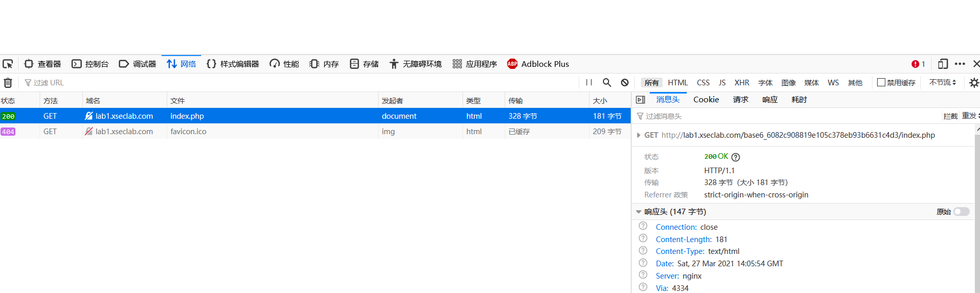Open the 不节流 throttling dropdown

(942, 82)
